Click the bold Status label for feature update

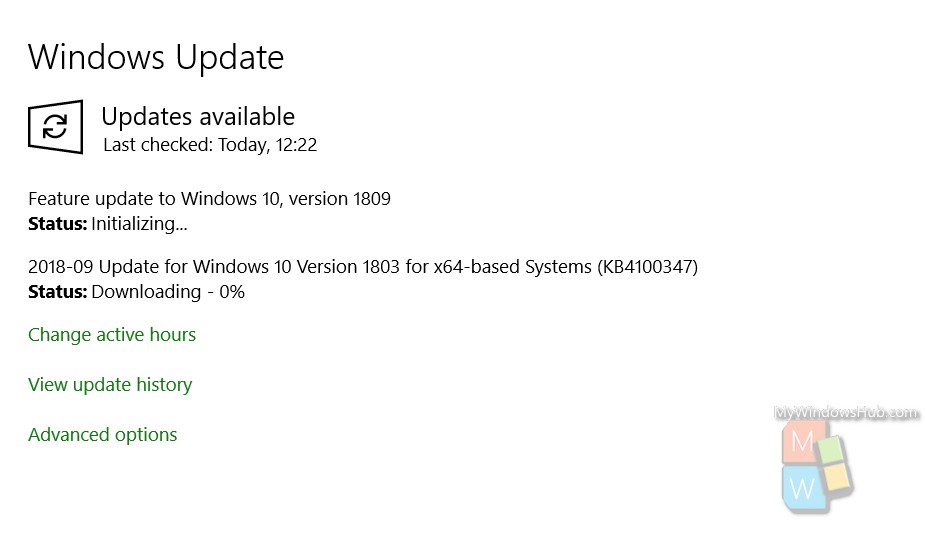click(x=57, y=224)
